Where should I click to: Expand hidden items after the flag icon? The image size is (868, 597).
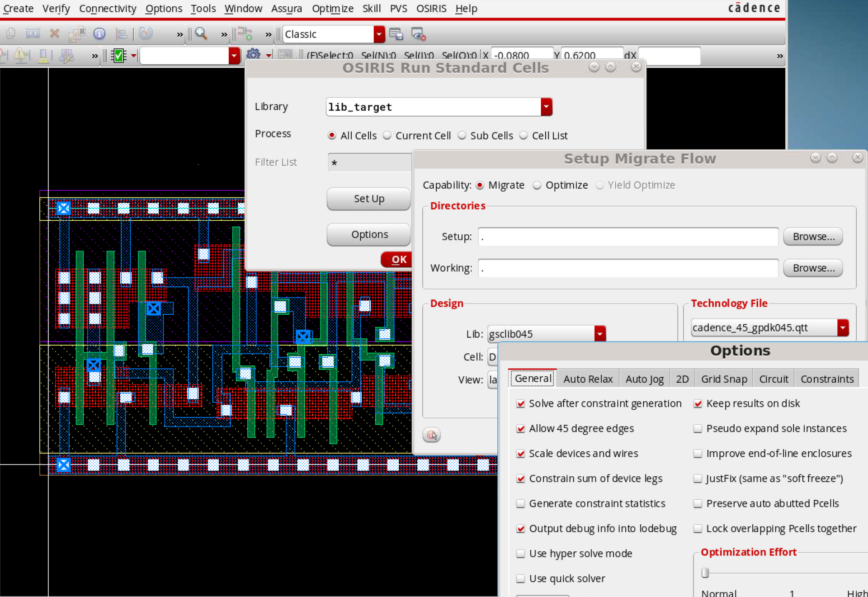click(269, 34)
